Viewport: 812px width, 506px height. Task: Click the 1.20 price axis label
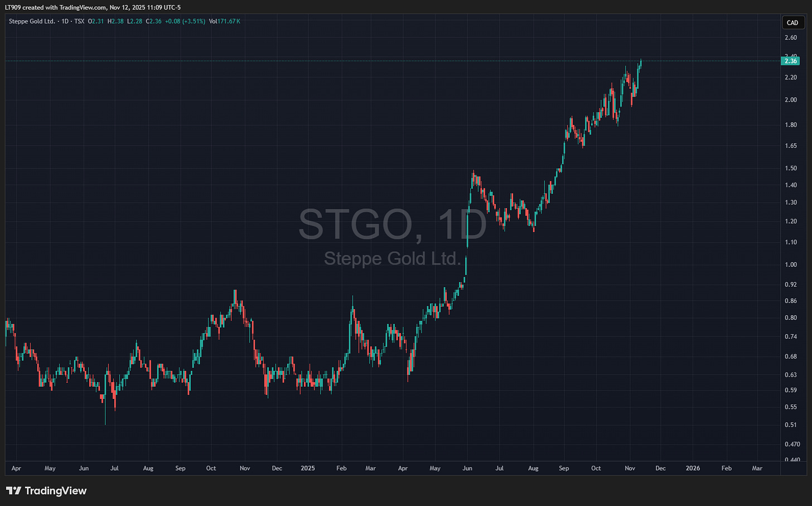point(791,221)
